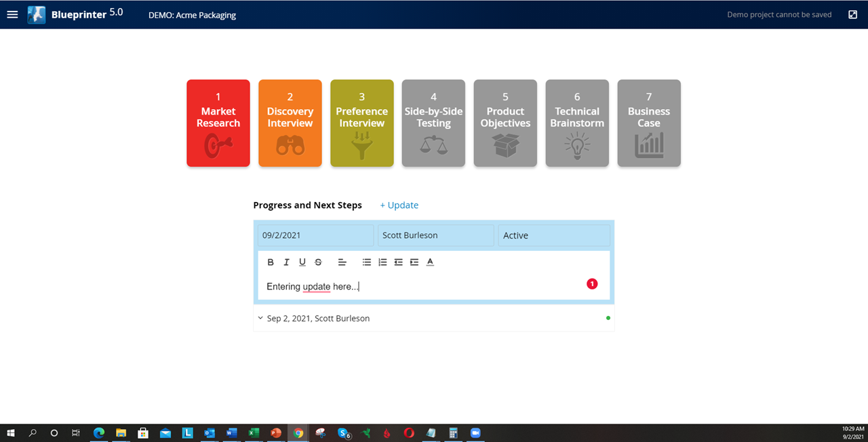This screenshot has width=868, height=442.
Task: Decrease indent in the editor
Action: [398, 262]
